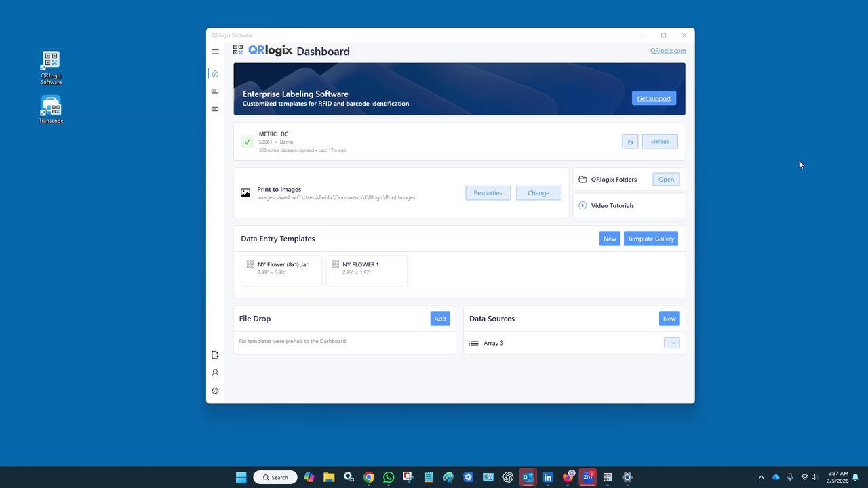
Task: Create a New data source
Action: (x=669, y=319)
